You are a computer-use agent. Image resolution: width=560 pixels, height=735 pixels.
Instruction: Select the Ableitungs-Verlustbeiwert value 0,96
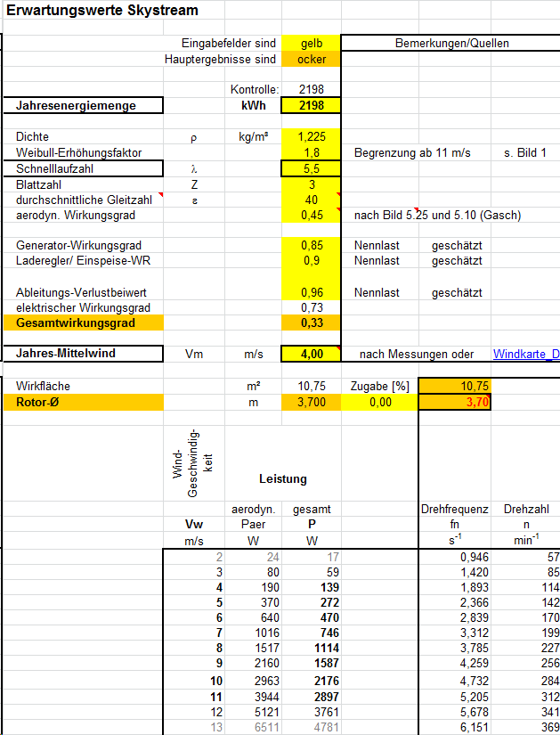point(310,292)
